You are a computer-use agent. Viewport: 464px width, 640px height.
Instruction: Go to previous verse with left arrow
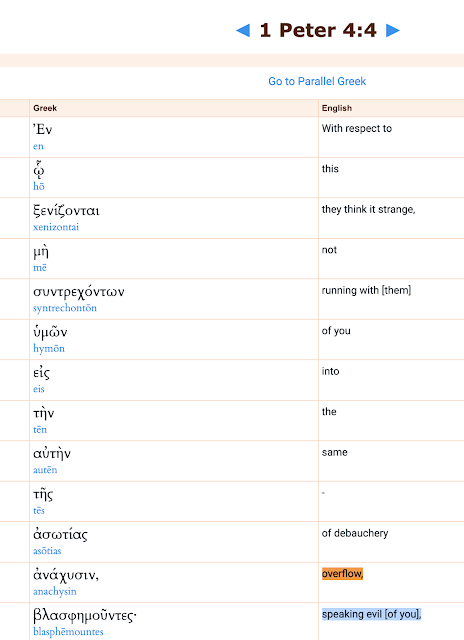[243, 30]
